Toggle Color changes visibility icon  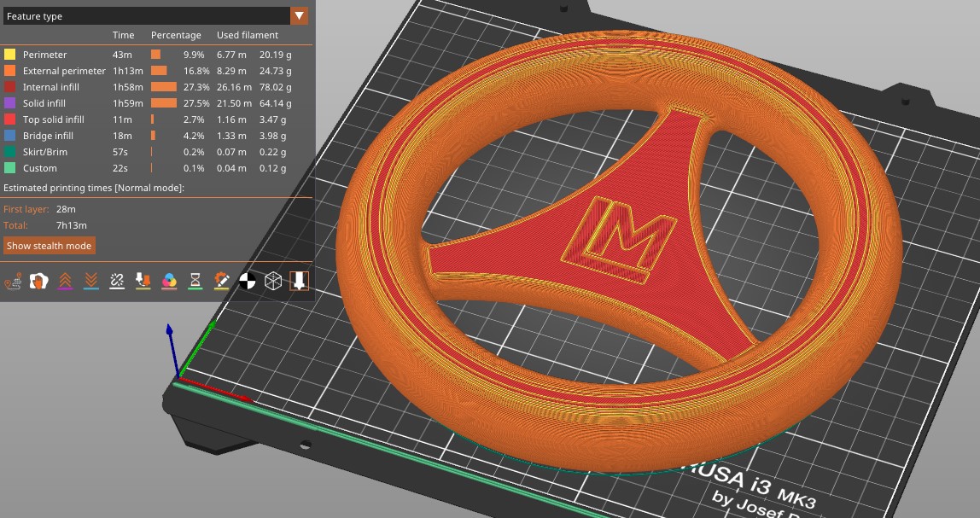click(x=169, y=281)
